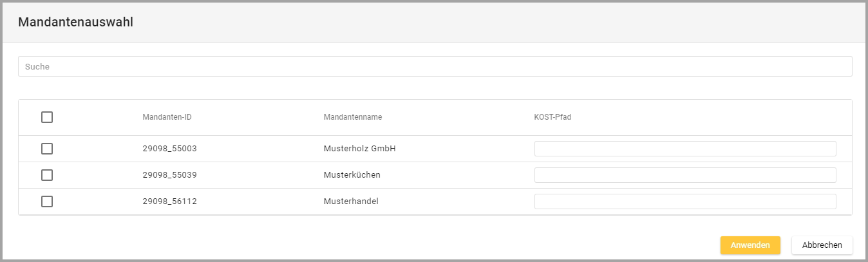The width and height of the screenshot is (868, 262).
Task: Click the Suche search field
Action: [435, 66]
